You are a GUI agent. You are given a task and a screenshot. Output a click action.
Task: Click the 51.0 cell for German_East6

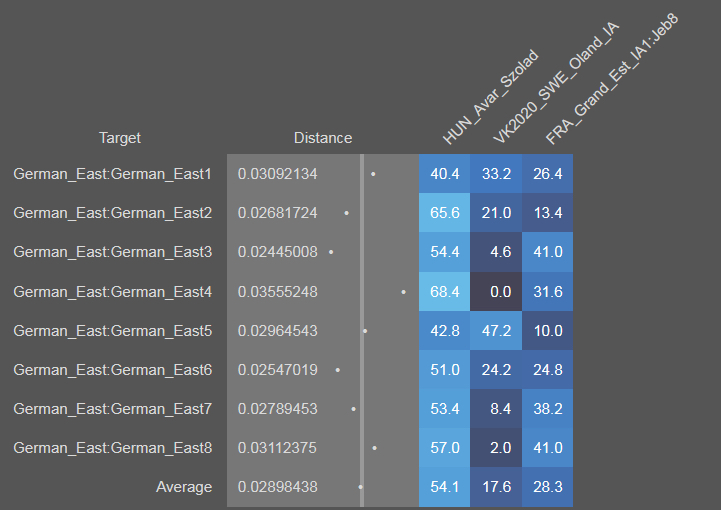pyautogui.click(x=445, y=370)
